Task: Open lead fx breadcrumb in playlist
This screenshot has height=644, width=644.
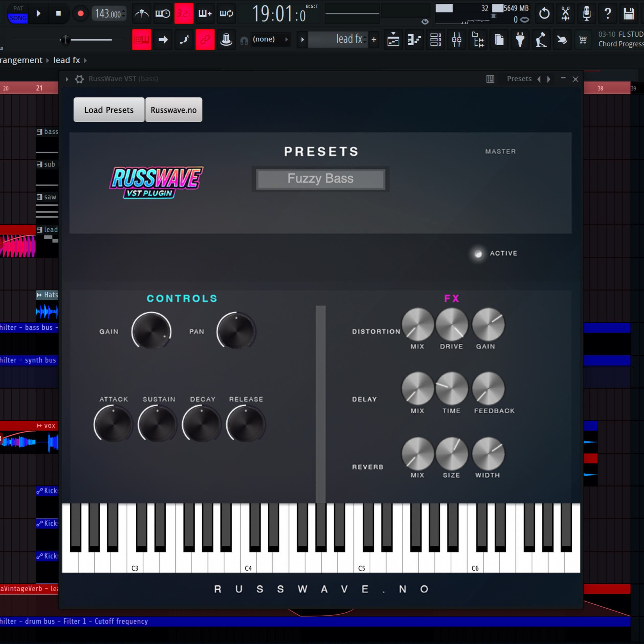Action: [x=67, y=60]
